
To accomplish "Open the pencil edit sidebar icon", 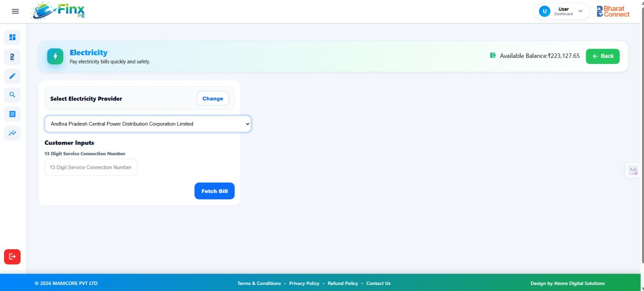I will click(x=12, y=76).
